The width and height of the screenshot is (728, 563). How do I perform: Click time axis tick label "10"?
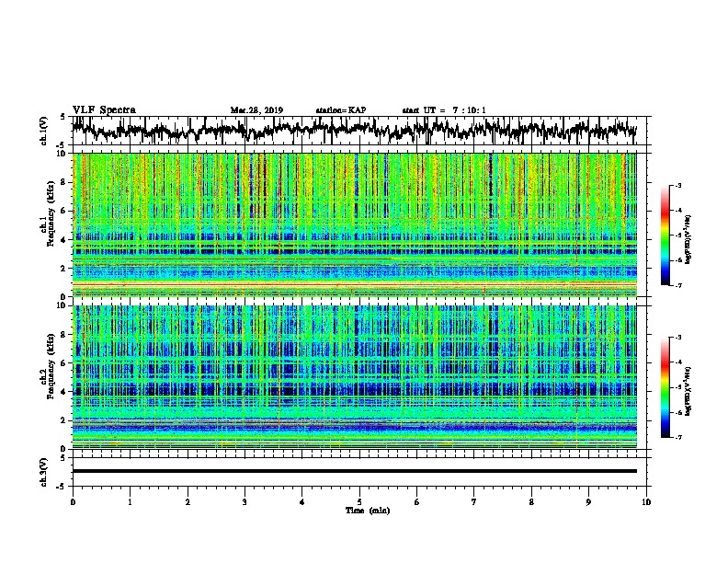pyautogui.click(x=646, y=502)
